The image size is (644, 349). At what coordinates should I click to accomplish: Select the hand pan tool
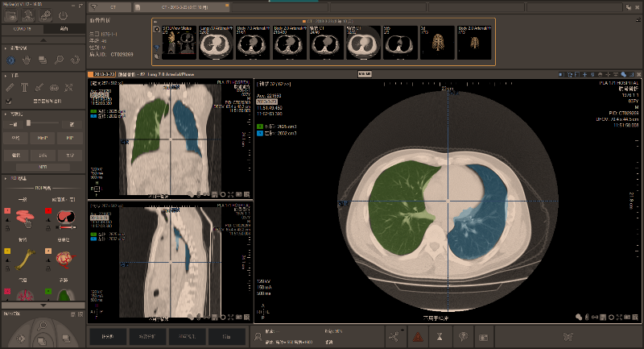point(26,59)
